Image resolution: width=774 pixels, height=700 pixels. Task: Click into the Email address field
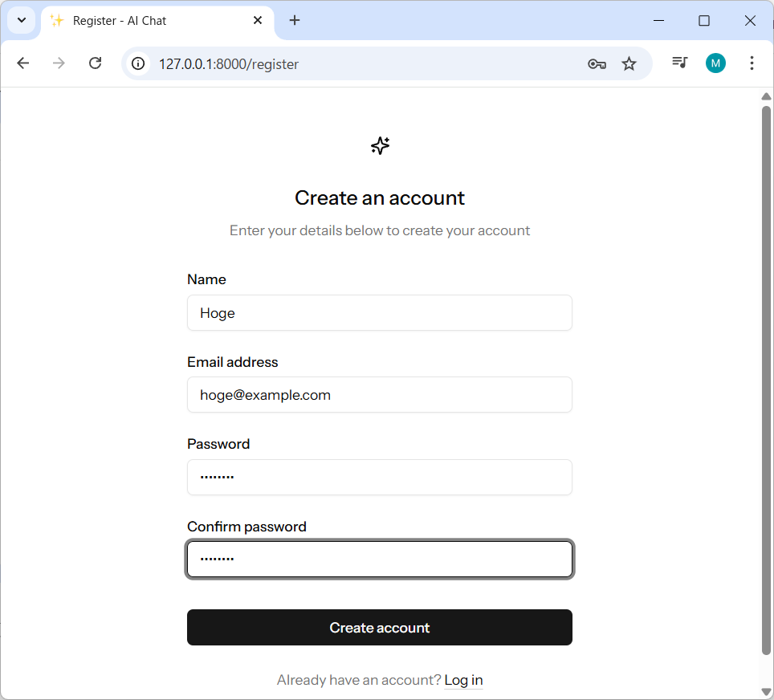379,395
